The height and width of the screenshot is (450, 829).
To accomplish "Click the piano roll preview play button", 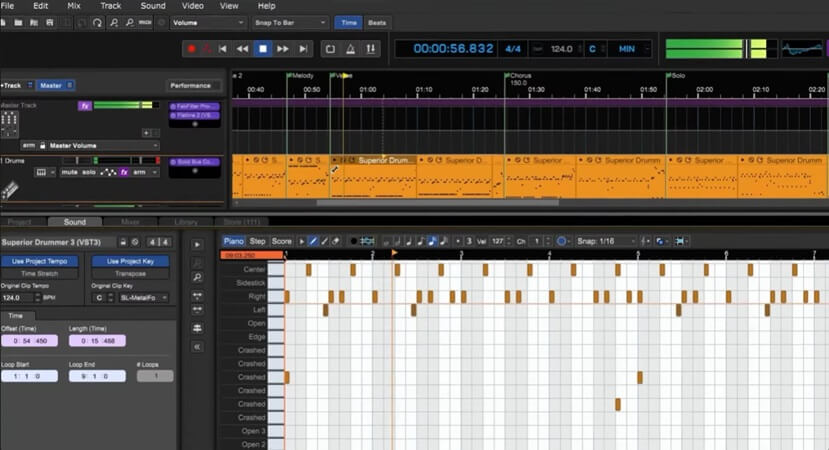I will tap(197, 244).
